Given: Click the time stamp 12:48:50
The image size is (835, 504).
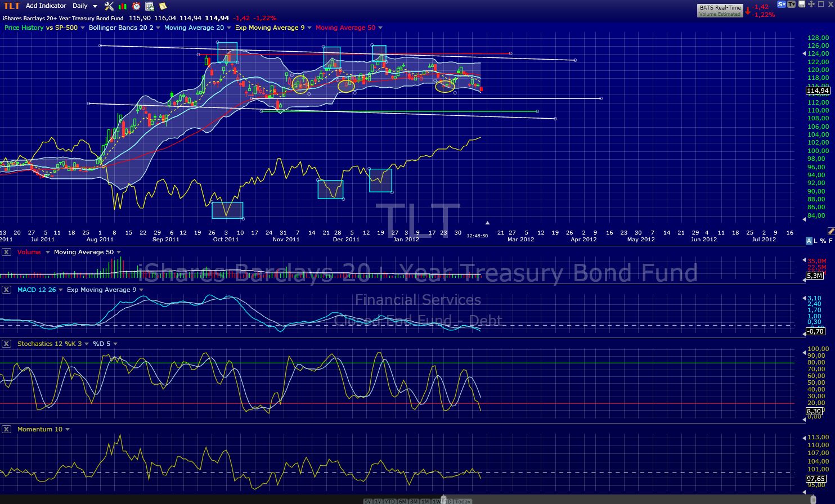Looking at the screenshot, I should point(477,236).
